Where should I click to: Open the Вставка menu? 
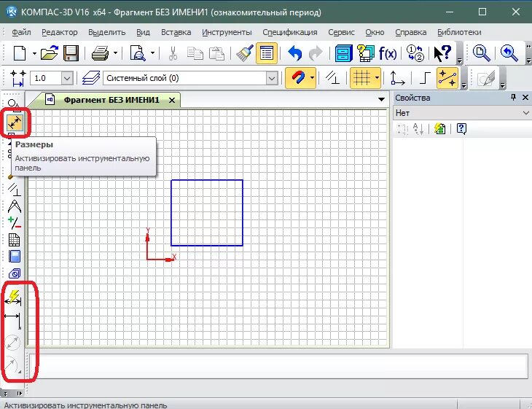176,32
